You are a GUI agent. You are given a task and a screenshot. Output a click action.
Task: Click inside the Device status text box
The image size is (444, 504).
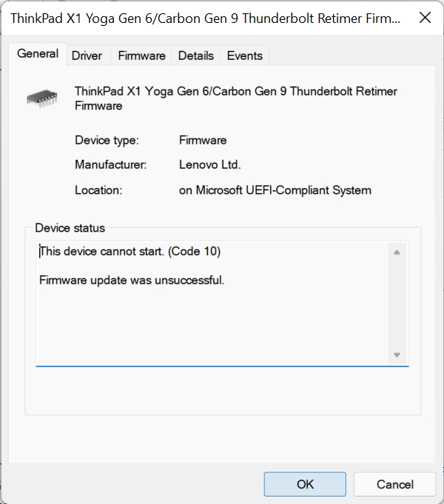pyautogui.click(x=215, y=326)
